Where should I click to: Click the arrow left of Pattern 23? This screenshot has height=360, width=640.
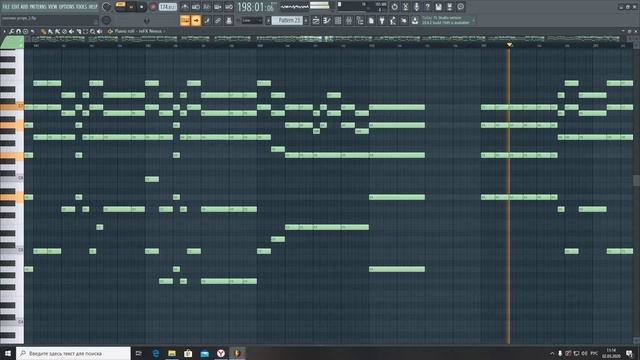pyautogui.click(x=268, y=20)
